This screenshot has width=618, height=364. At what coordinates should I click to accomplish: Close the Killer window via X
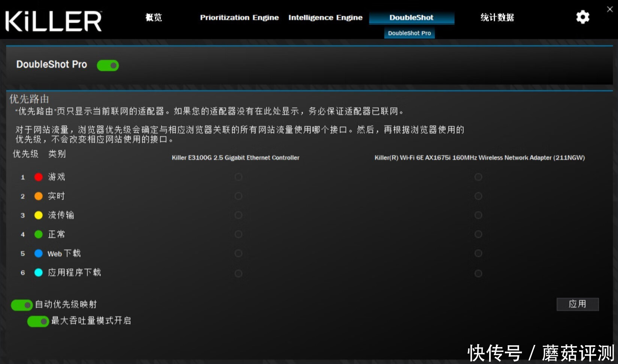point(610,9)
